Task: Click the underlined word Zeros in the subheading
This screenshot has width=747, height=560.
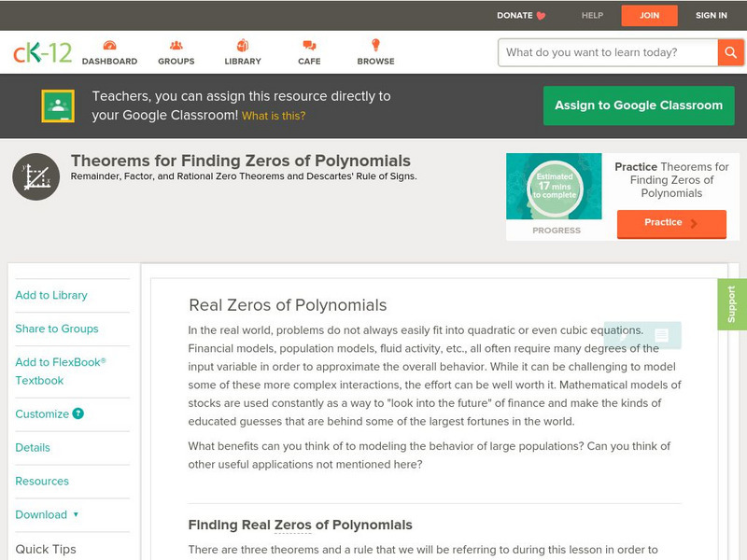Action: [x=293, y=525]
